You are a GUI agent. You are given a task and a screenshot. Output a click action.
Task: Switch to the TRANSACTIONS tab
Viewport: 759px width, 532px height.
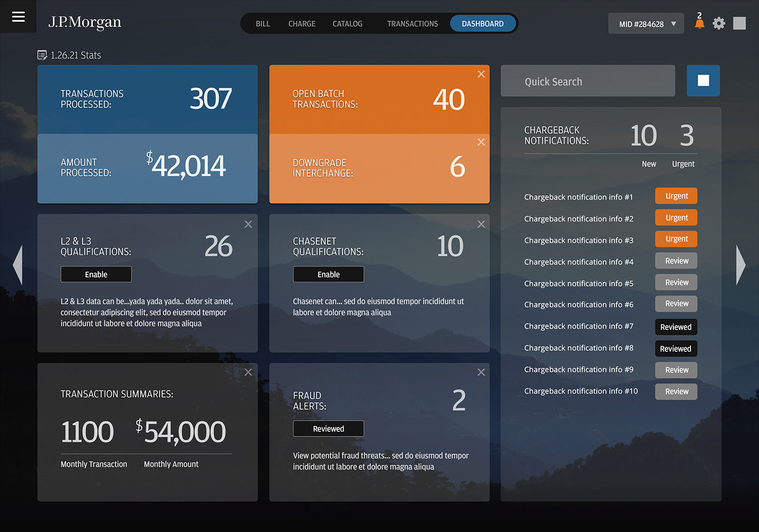click(412, 23)
